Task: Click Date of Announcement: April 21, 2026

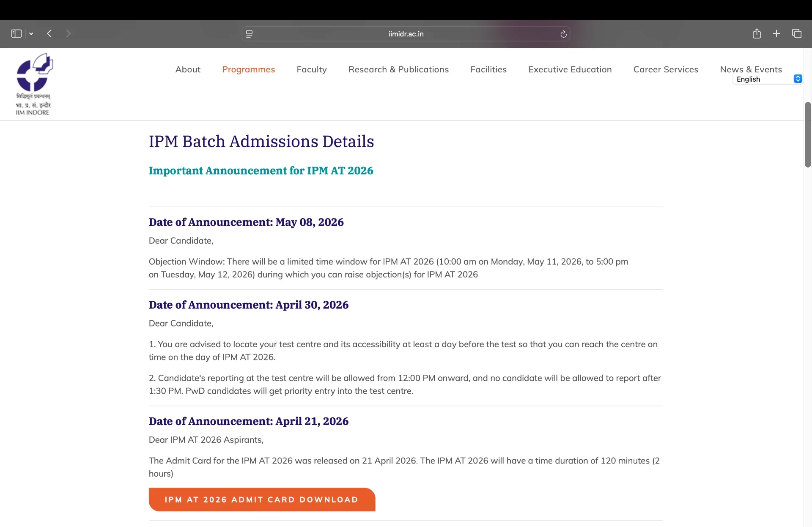Action: point(249,421)
